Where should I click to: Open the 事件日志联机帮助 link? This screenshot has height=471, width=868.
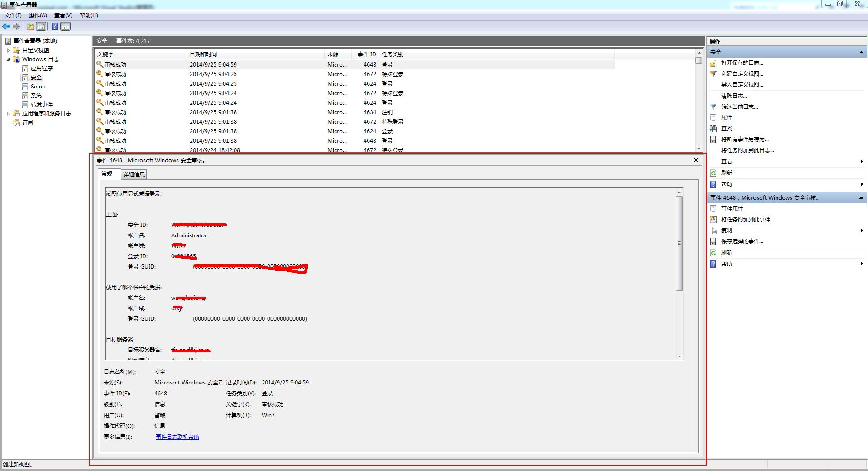177,437
